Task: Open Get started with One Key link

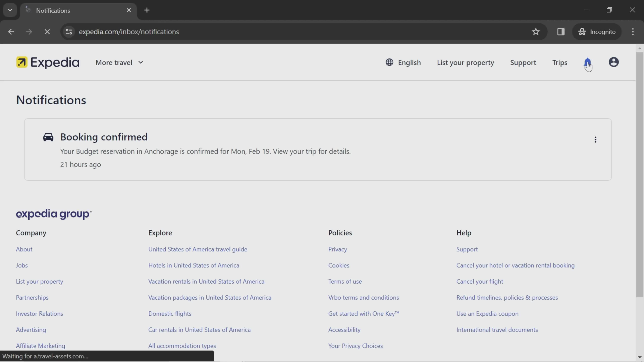Action: [x=363, y=314]
